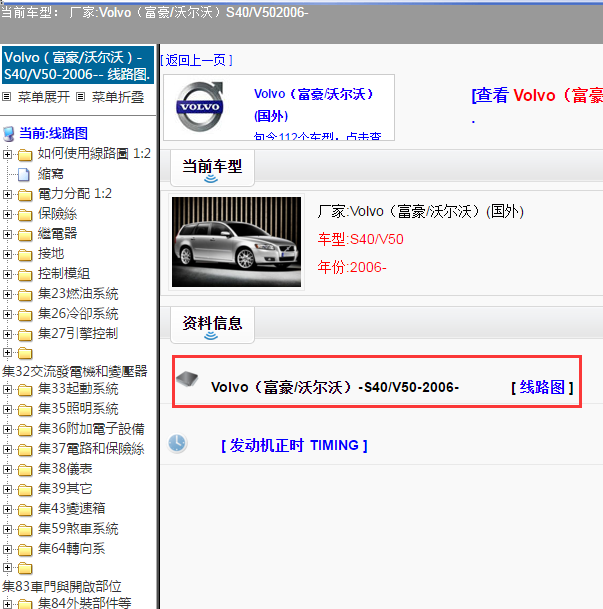The image size is (603, 609).
Task: Click the folder icon for 集35照明系統
Action: [x=25, y=410]
